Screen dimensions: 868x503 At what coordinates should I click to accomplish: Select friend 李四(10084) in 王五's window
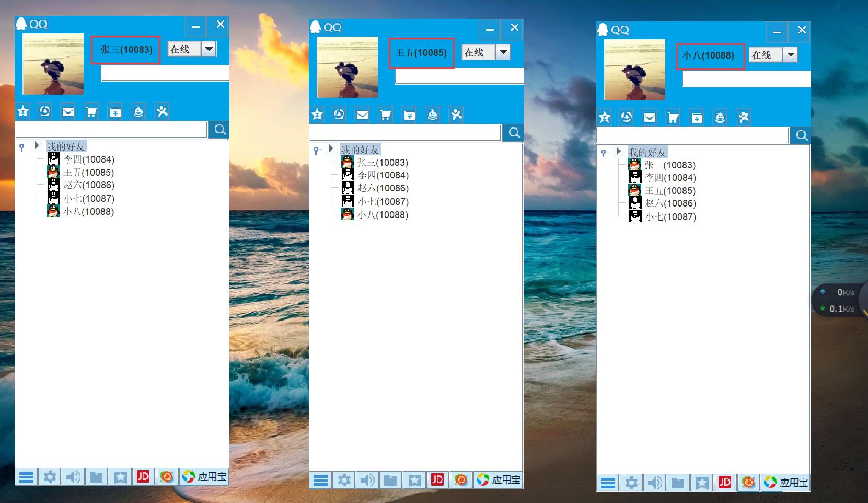tap(375, 175)
